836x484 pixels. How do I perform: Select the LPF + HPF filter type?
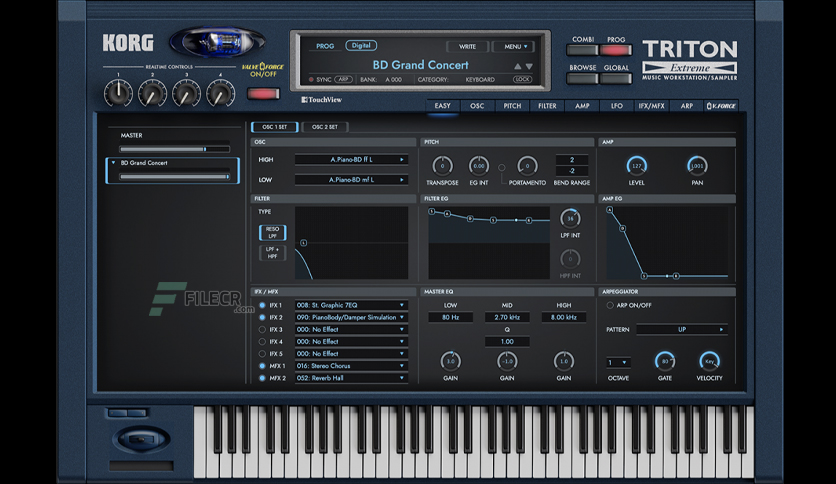[x=272, y=253]
